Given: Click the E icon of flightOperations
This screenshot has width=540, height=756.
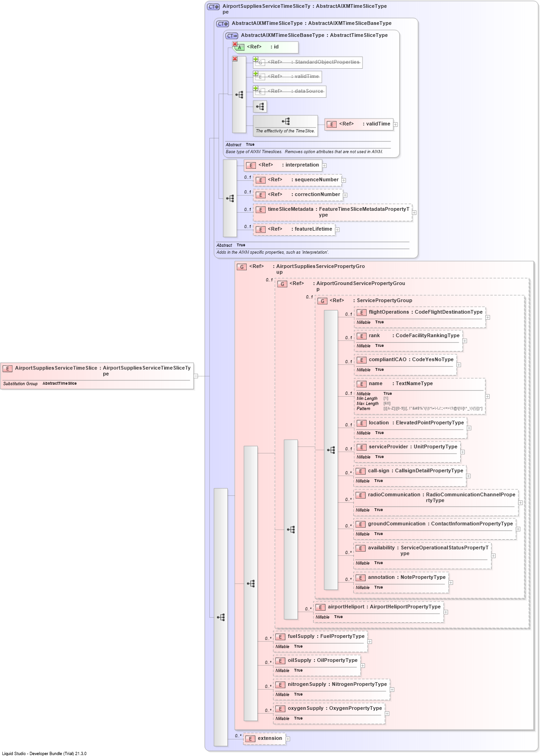Looking at the screenshot, I should point(362,312).
